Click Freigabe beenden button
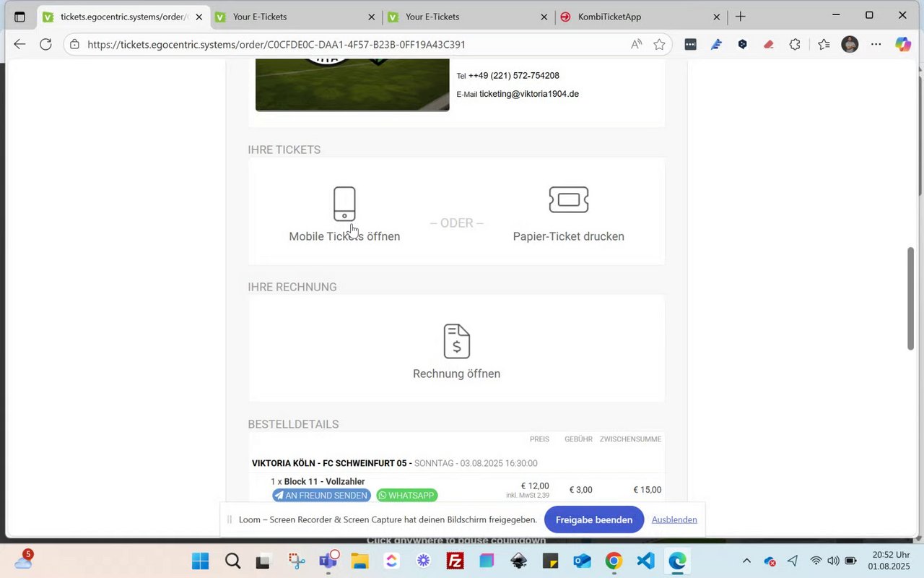Viewport: 924px width, 578px height. tap(594, 519)
